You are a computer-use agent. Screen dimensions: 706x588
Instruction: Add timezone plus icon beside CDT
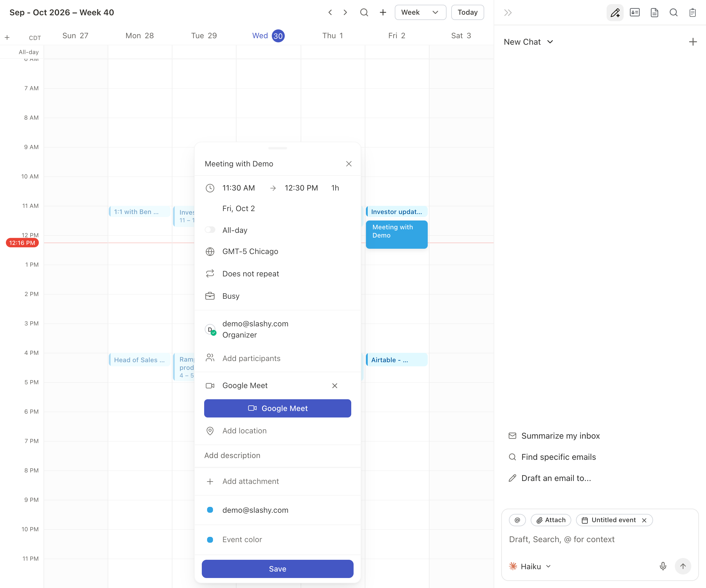click(7, 38)
